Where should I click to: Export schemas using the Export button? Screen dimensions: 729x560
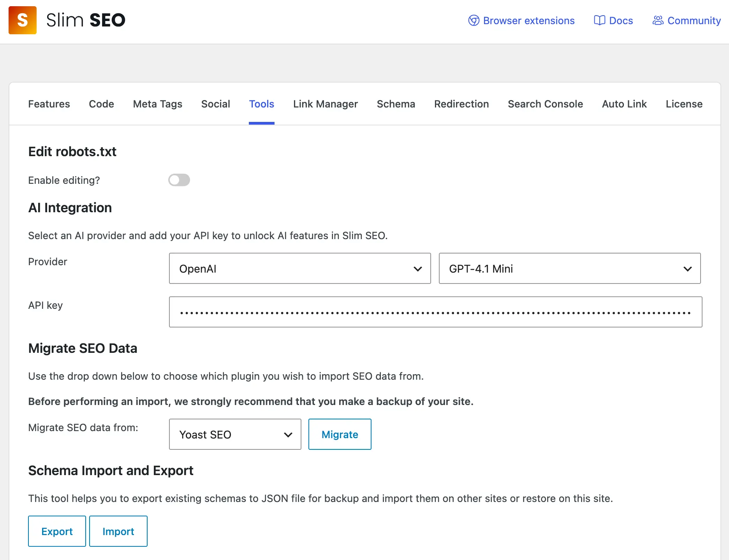pyautogui.click(x=57, y=531)
